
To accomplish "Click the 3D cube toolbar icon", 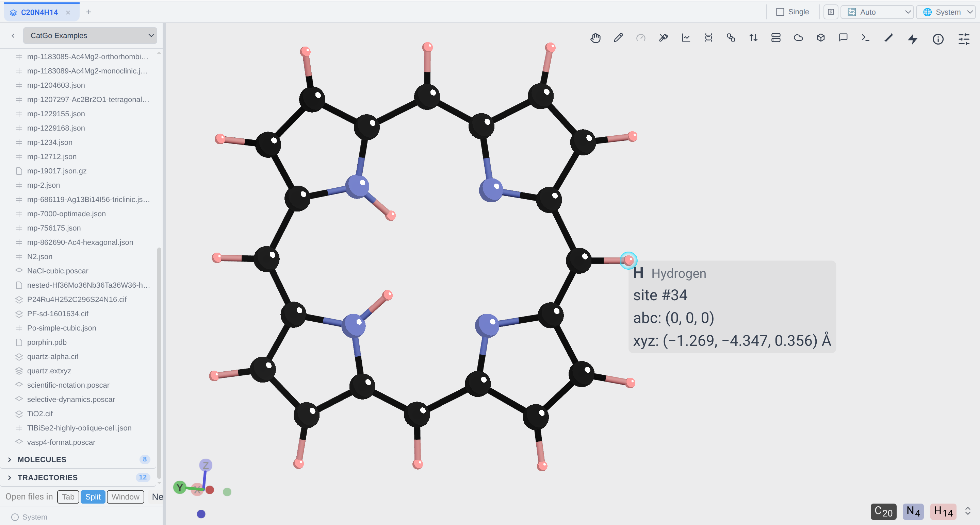I will click(x=821, y=38).
